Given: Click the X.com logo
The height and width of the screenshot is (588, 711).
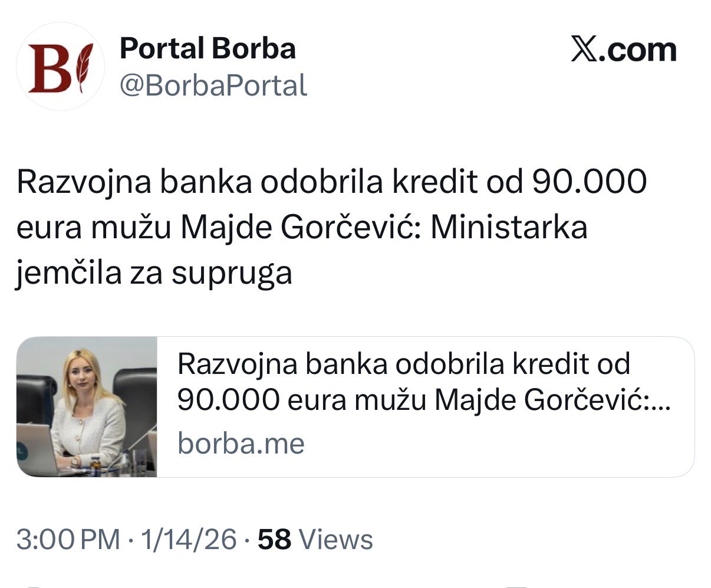Looking at the screenshot, I should tap(624, 50).
